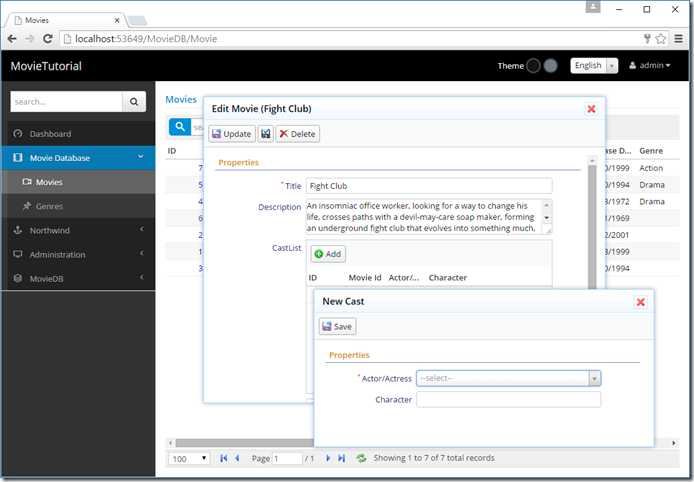
Task: Go to previous page in pager
Action: (237, 458)
